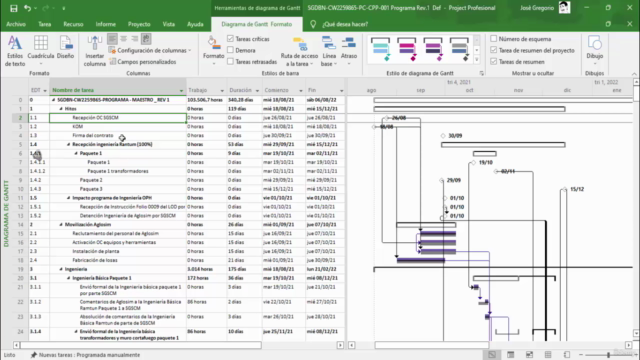Choose the magenta Gantt chart style
The image size is (640, 360).
(407, 49)
